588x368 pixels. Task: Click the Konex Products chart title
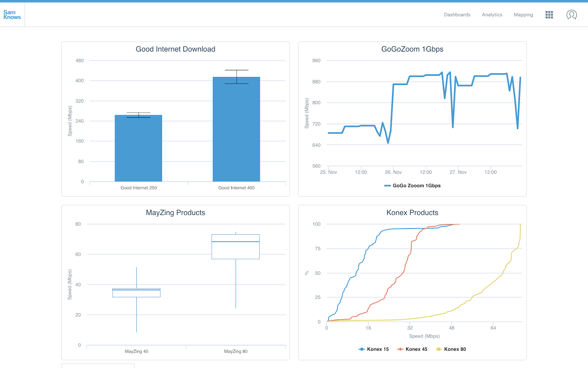tap(412, 213)
